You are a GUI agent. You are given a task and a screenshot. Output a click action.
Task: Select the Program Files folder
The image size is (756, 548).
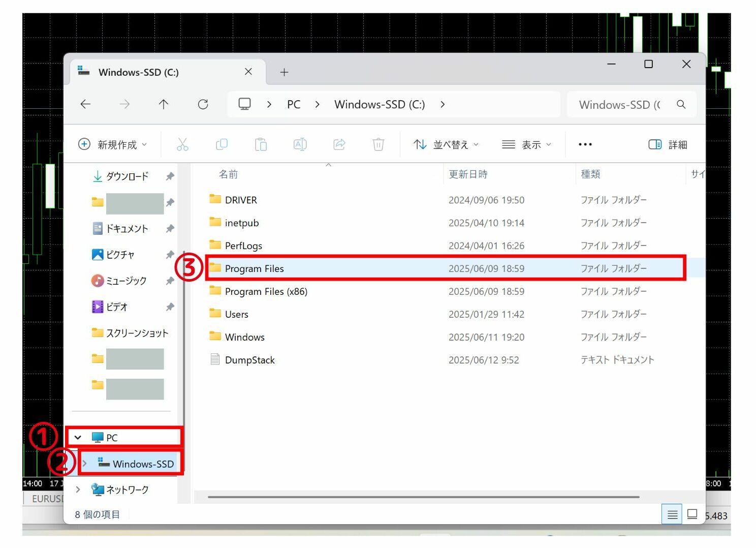(254, 268)
